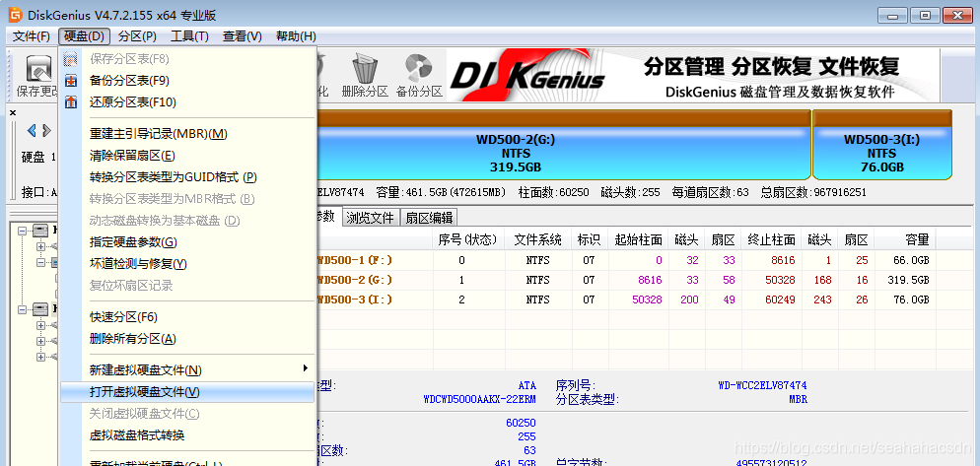Click the serial number WD-WCC2ELV87474
Image resolution: width=980 pixels, height=466 pixels.
pos(762,386)
